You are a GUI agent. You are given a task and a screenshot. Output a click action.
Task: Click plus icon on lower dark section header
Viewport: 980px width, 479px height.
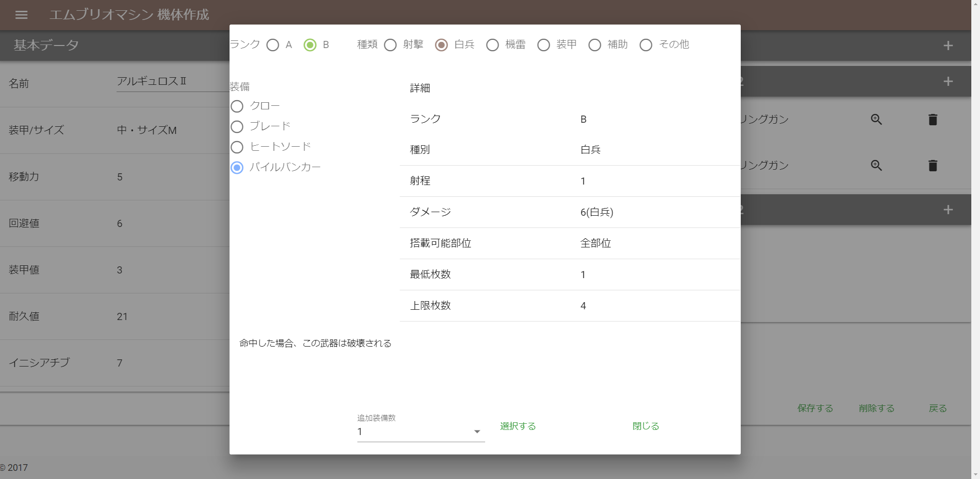coord(948,210)
